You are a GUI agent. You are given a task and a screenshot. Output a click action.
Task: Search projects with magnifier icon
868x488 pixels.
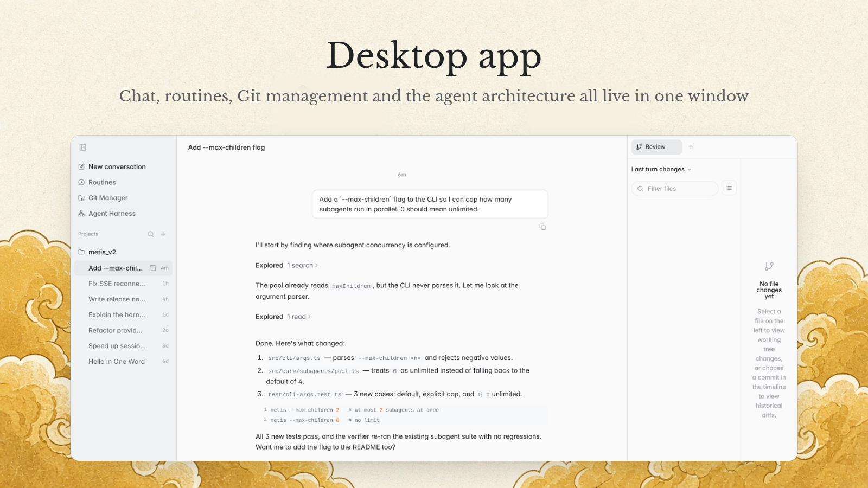[151, 234]
